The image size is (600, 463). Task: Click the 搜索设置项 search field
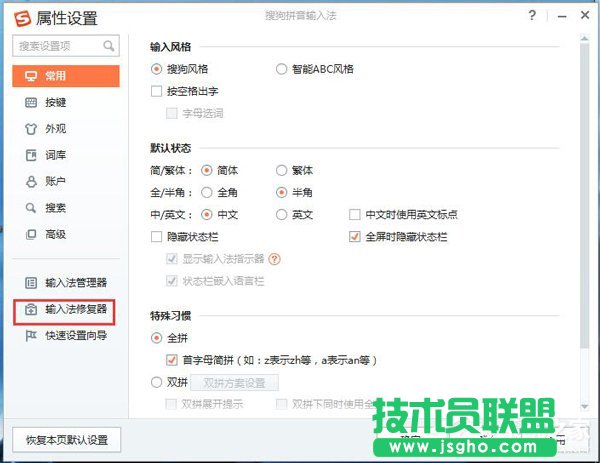coord(58,46)
